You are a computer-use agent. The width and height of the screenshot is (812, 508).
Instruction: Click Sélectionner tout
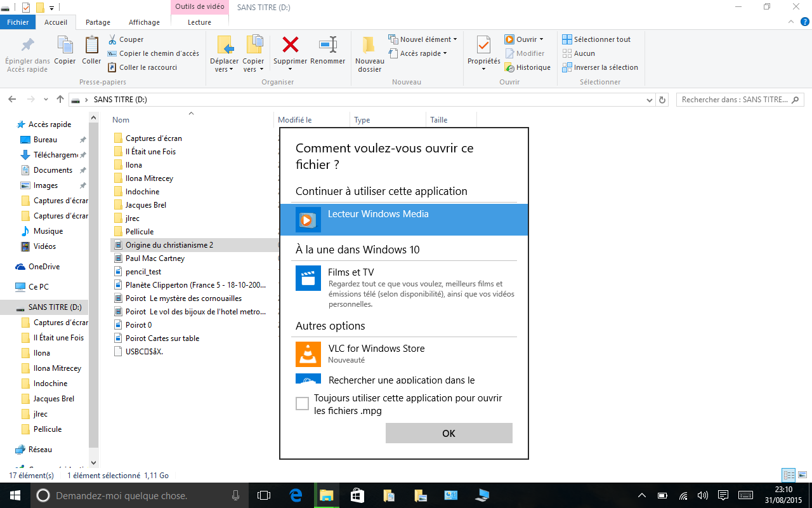coord(596,39)
